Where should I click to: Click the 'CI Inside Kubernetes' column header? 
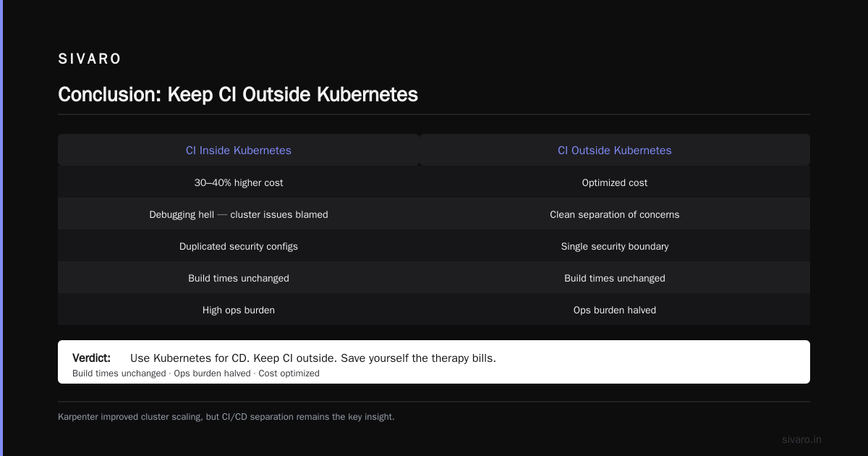[239, 151]
